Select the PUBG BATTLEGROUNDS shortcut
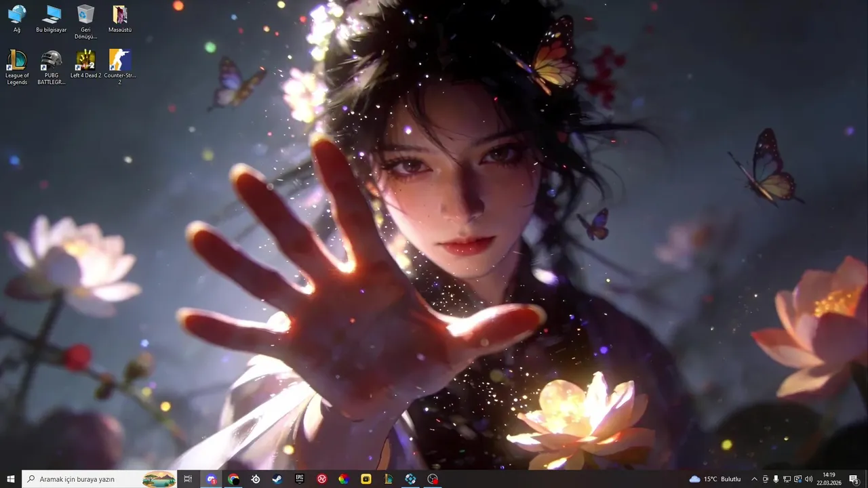The image size is (868, 488). 52,67
